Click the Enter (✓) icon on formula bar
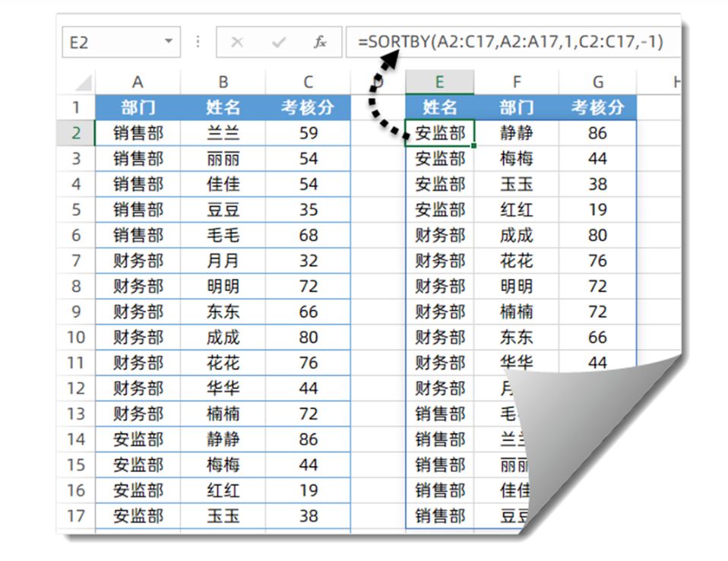Viewport: 728px width, 561px height. tap(278, 42)
